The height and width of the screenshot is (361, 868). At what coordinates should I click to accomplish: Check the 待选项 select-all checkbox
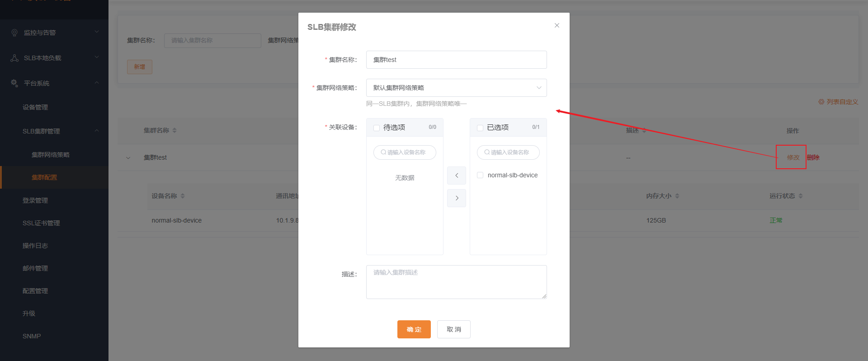click(377, 128)
